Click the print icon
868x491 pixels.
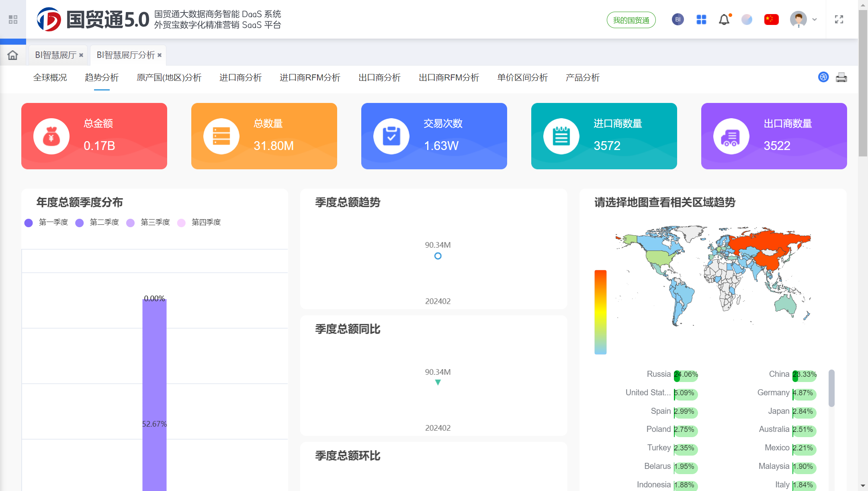[841, 77]
